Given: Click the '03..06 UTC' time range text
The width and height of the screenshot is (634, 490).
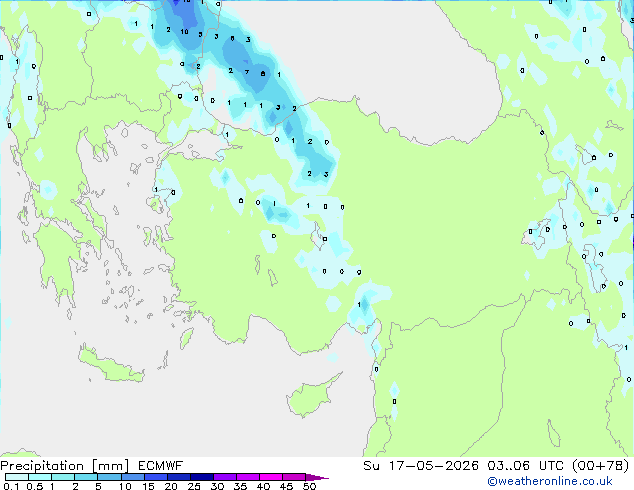Looking at the screenshot, I should (x=525, y=466).
